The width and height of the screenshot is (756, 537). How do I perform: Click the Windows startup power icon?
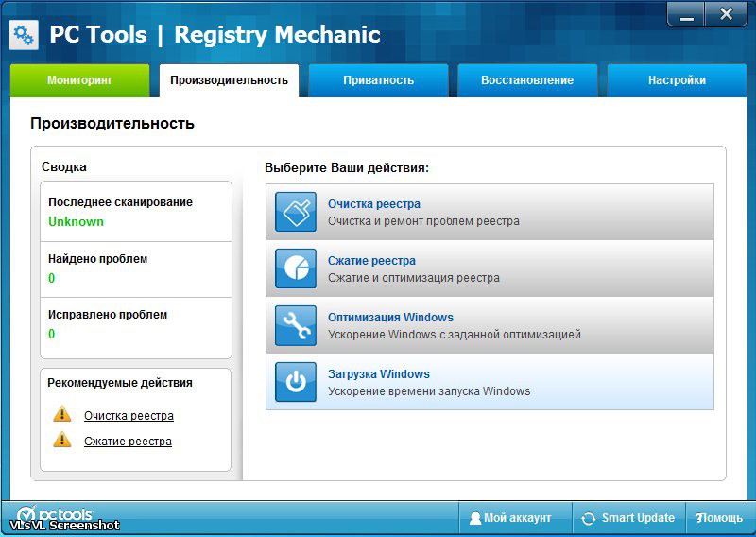pyautogui.click(x=295, y=382)
